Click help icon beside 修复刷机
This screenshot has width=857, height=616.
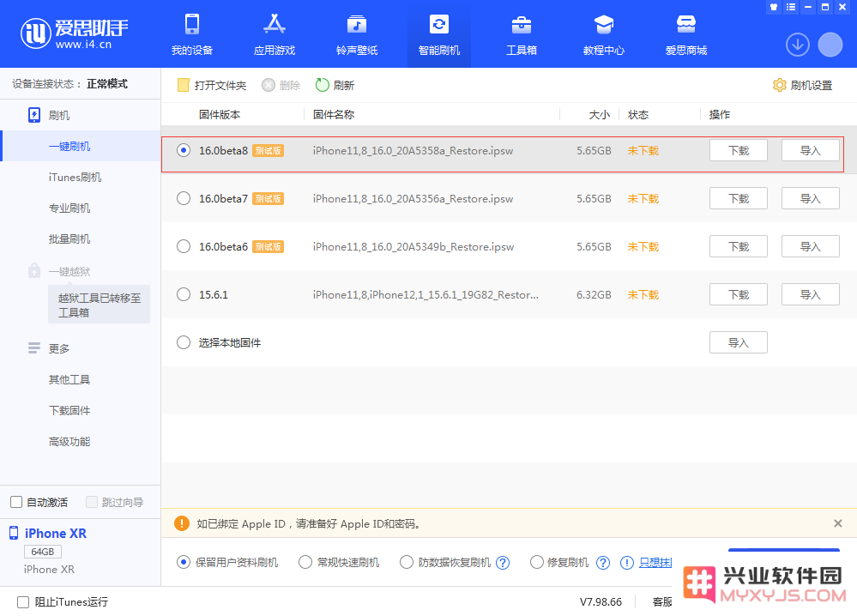tap(603, 563)
